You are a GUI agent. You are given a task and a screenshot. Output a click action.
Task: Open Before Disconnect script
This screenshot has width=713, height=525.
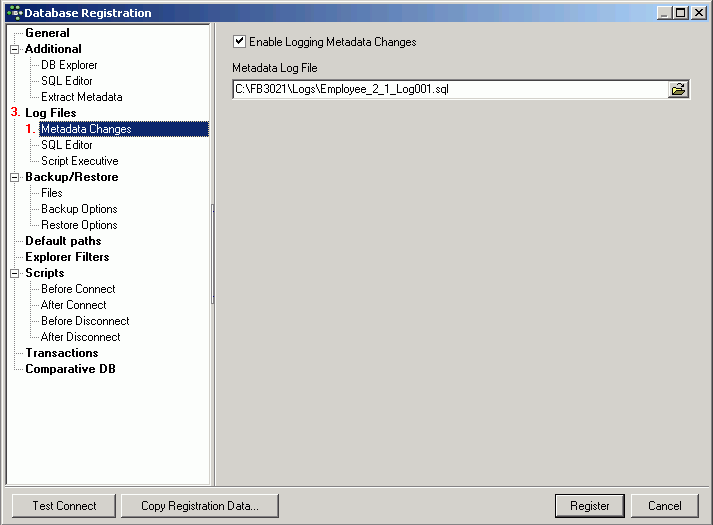[85, 321]
